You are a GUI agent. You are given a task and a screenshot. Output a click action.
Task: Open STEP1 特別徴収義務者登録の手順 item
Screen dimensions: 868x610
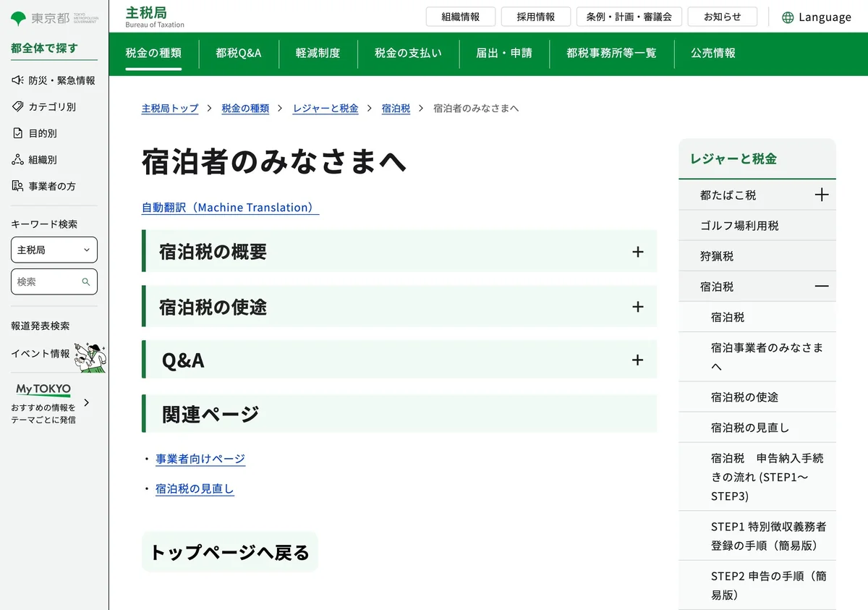[x=757, y=536]
